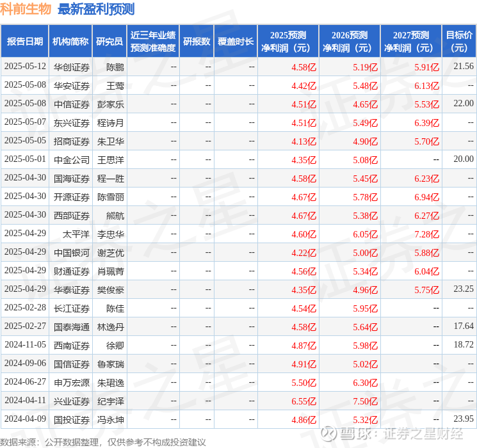Select the 2026预测净利润 column header
The image size is (477, 448).
tap(350, 41)
